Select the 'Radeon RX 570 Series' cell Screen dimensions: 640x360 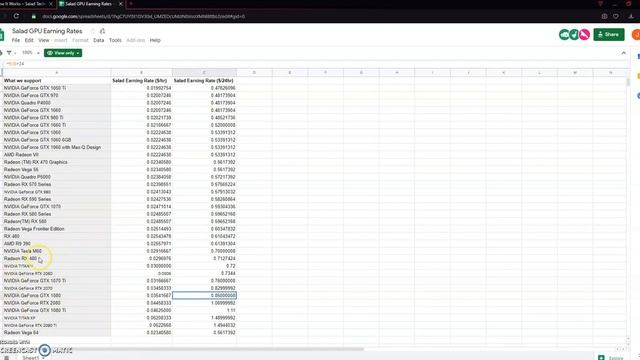(x=57, y=184)
